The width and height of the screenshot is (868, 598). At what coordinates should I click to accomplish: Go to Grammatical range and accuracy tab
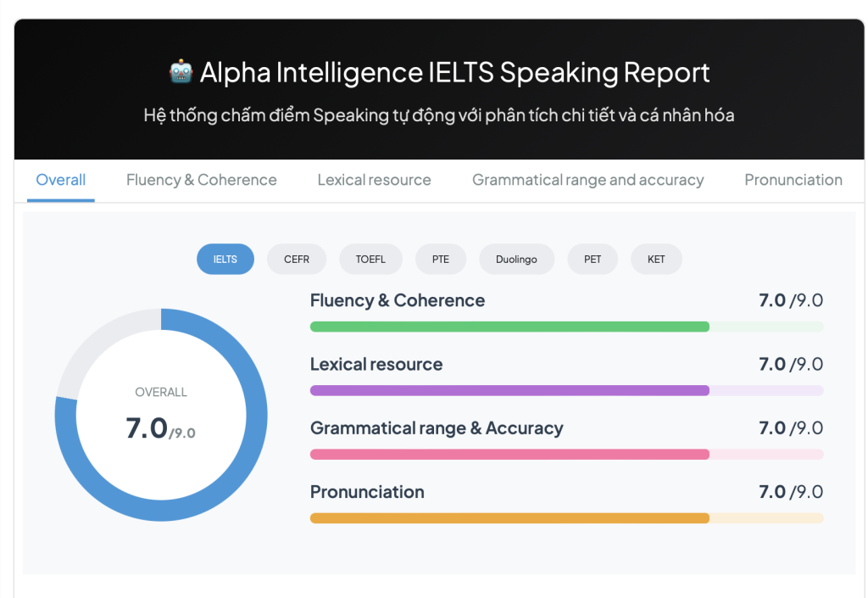pyautogui.click(x=587, y=180)
